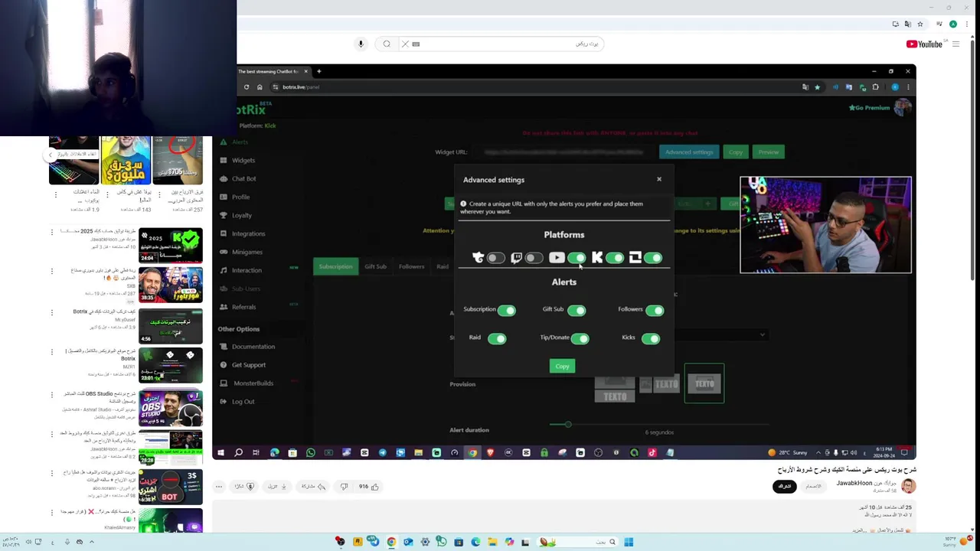The image size is (980, 551).
Task: Adjust the Alert duration slider
Action: 567,424
